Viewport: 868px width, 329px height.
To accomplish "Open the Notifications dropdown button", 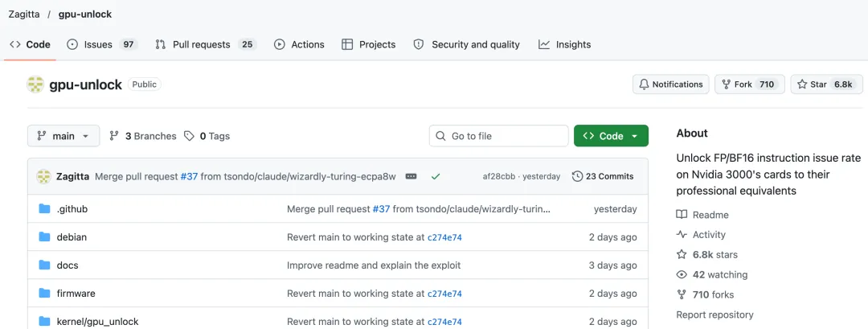I will (x=671, y=84).
